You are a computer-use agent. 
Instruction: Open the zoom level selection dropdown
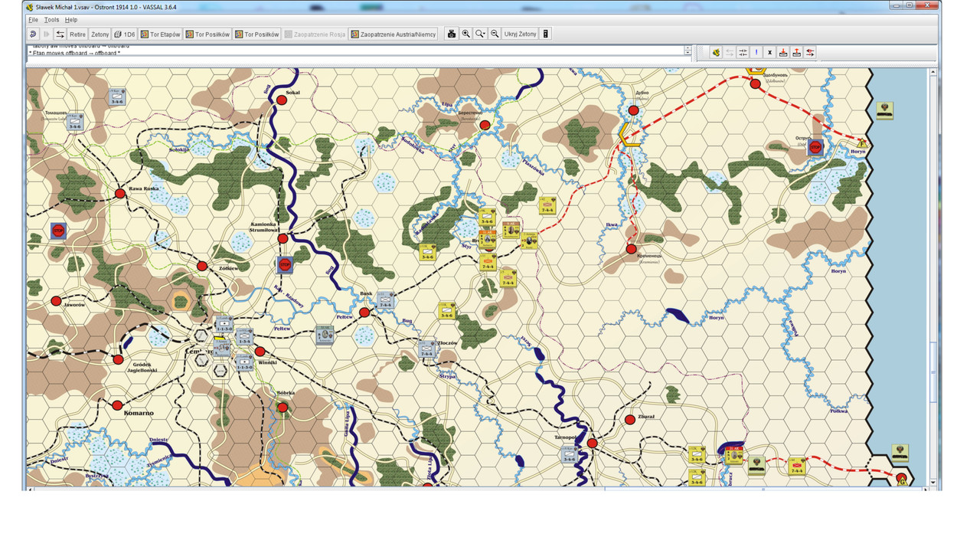480,34
